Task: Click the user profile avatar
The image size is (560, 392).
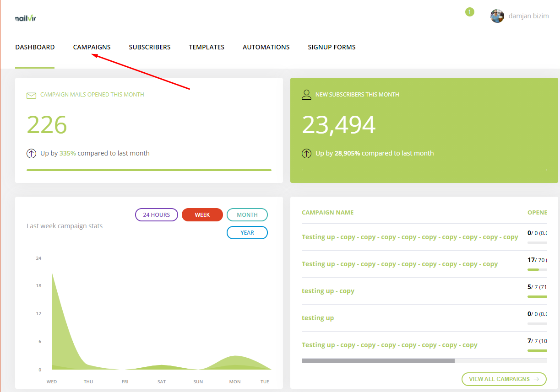Action: tap(497, 16)
